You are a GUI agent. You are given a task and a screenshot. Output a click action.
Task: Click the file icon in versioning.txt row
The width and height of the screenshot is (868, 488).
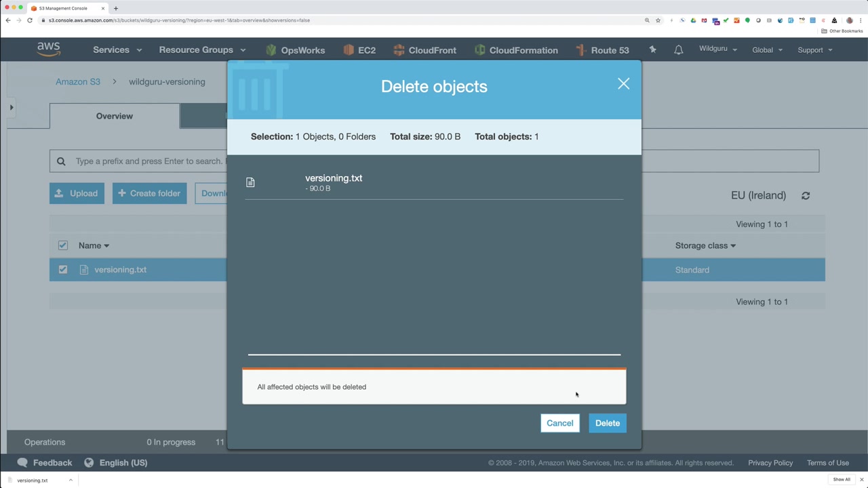pos(84,270)
